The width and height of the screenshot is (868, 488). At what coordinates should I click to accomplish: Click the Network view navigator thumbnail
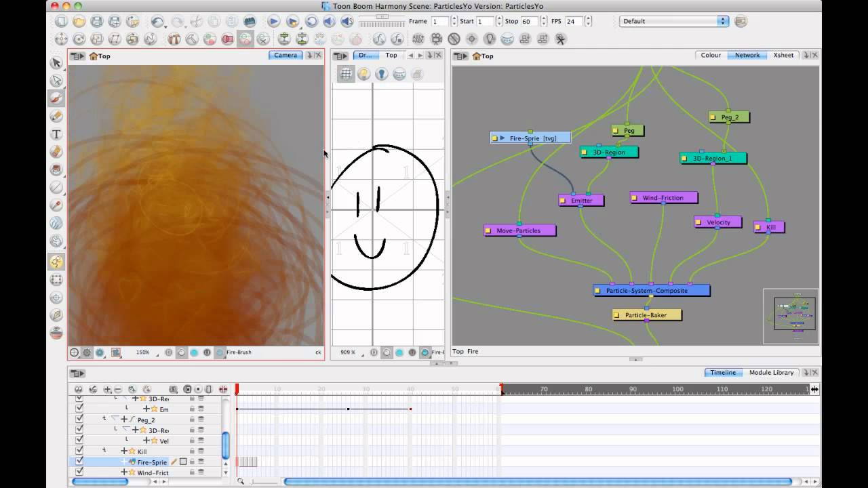pyautogui.click(x=791, y=316)
